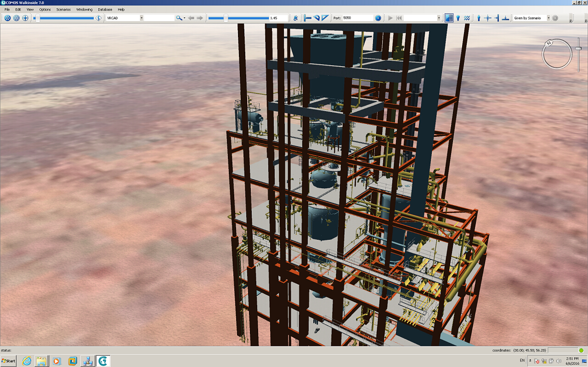588x367 pixels.
Task: Click the Windows Start button
Action: pyautogui.click(x=8, y=361)
